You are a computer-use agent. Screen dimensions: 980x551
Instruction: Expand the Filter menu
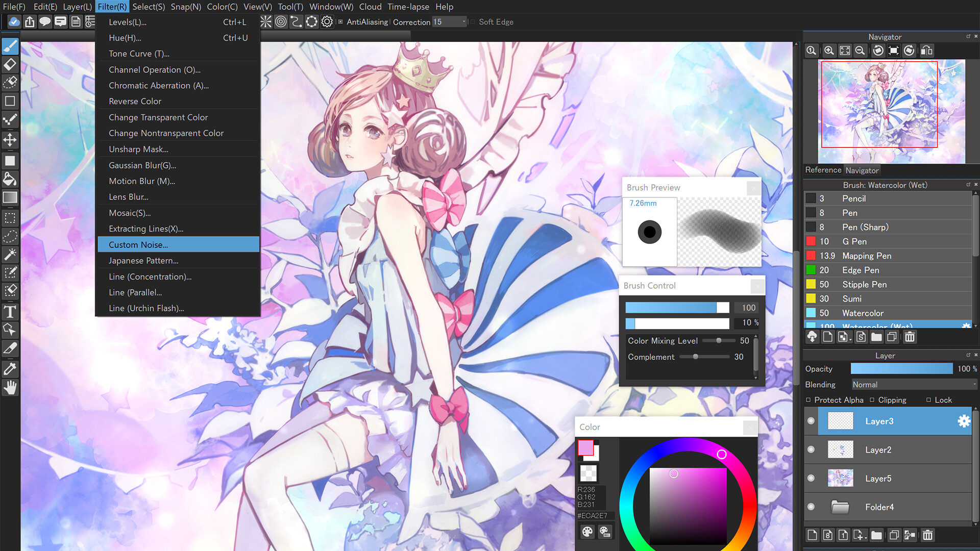(x=111, y=7)
